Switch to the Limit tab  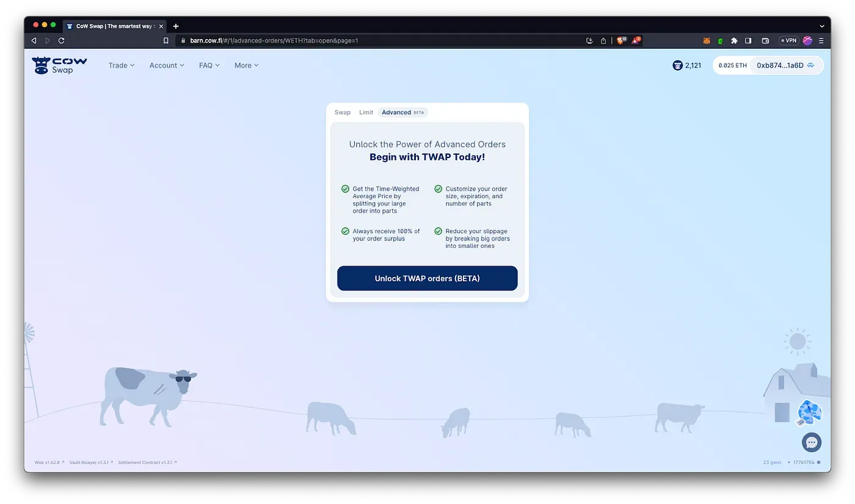point(366,112)
